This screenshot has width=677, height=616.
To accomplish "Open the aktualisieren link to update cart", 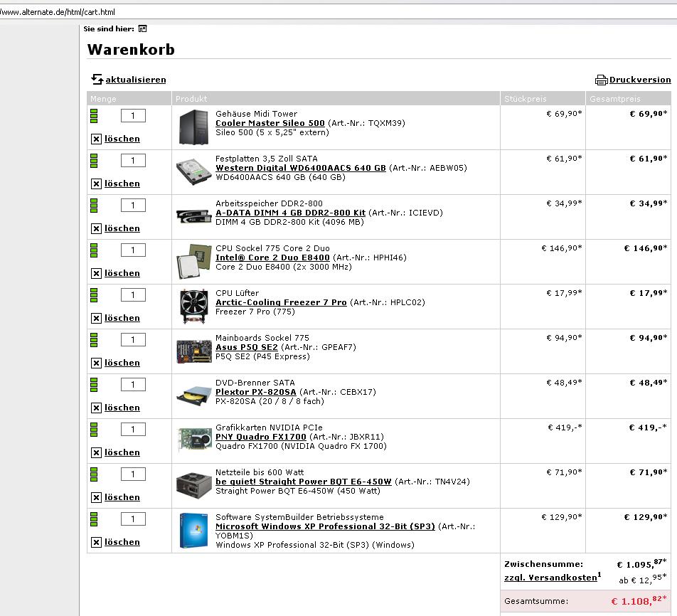I will coord(136,80).
